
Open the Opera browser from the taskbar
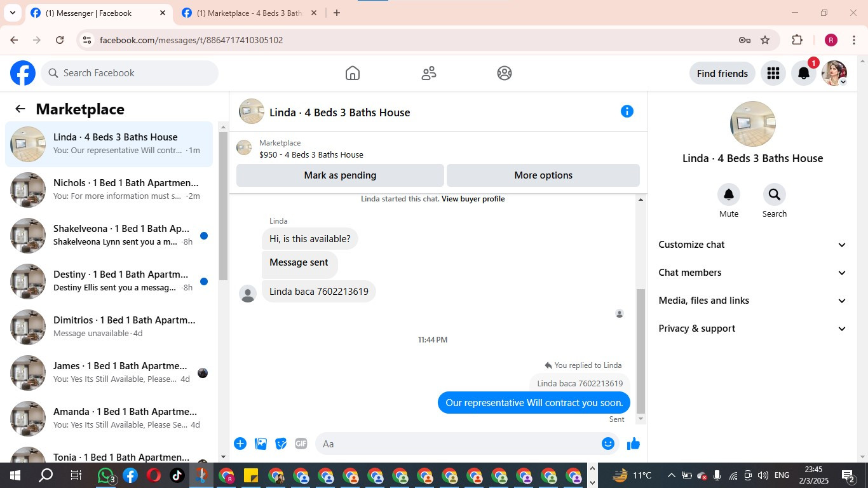pos(153,475)
